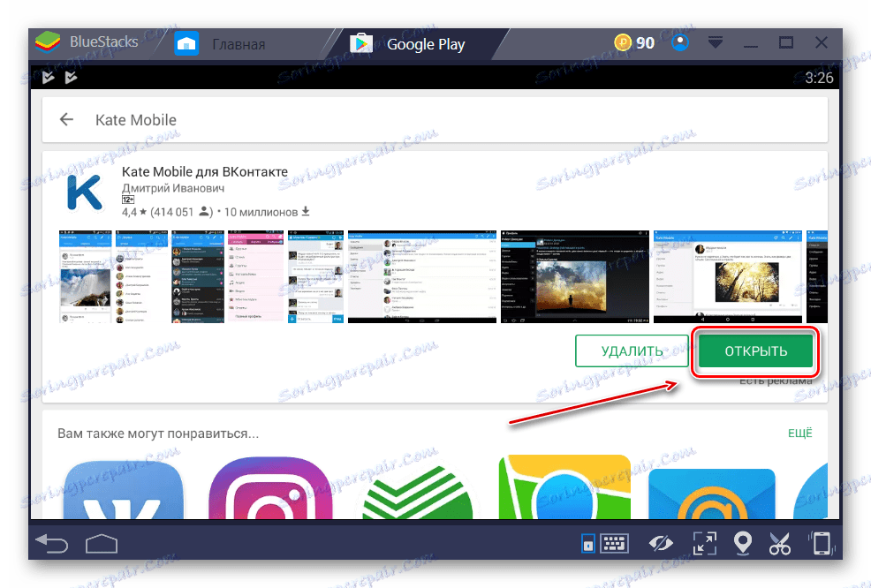Open developer Дмитрий Иванович
The height and width of the screenshot is (588, 871).
[173, 188]
